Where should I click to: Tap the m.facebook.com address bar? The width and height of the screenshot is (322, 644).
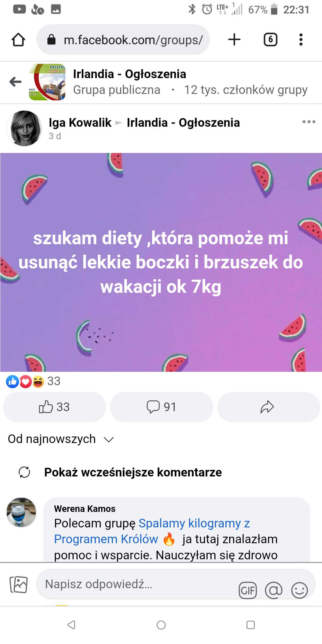coord(123,40)
